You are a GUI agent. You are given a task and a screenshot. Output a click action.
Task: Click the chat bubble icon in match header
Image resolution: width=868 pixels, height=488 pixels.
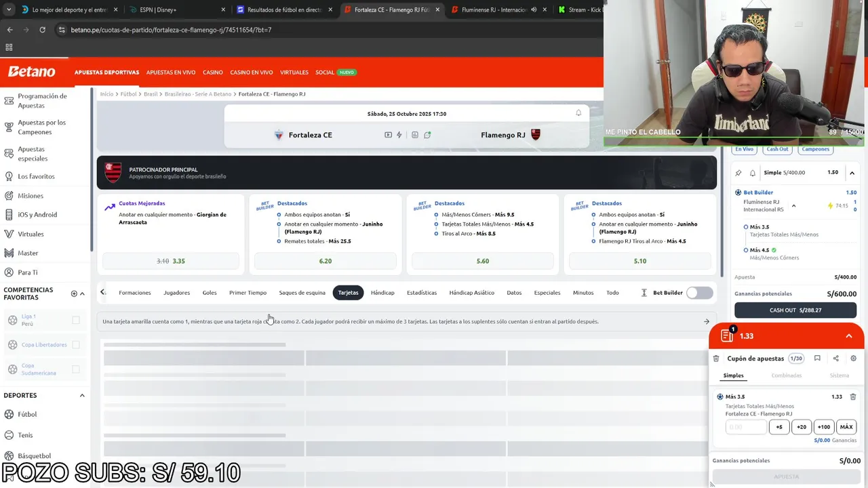(427, 135)
